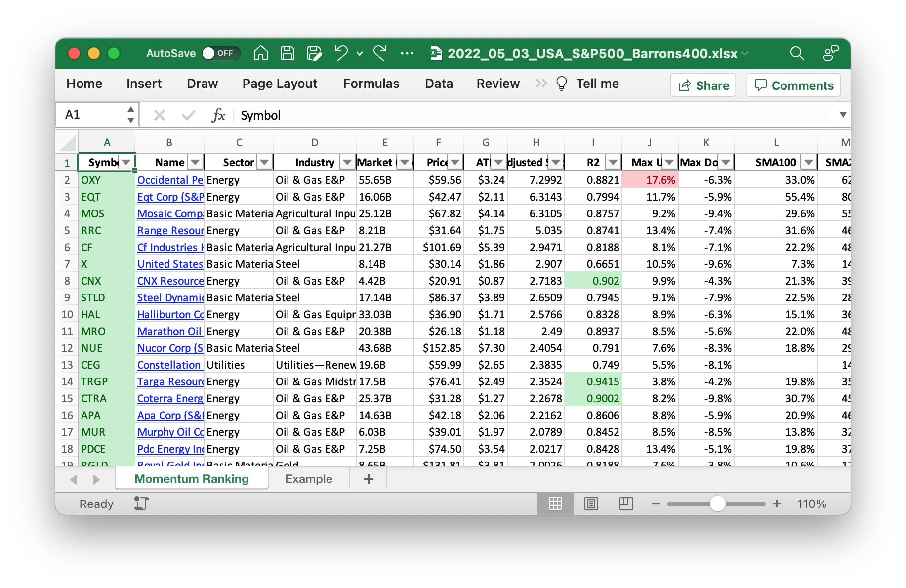Click the Save As pencil-disk icon
906x588 pixels.
(x=314, y=53)
